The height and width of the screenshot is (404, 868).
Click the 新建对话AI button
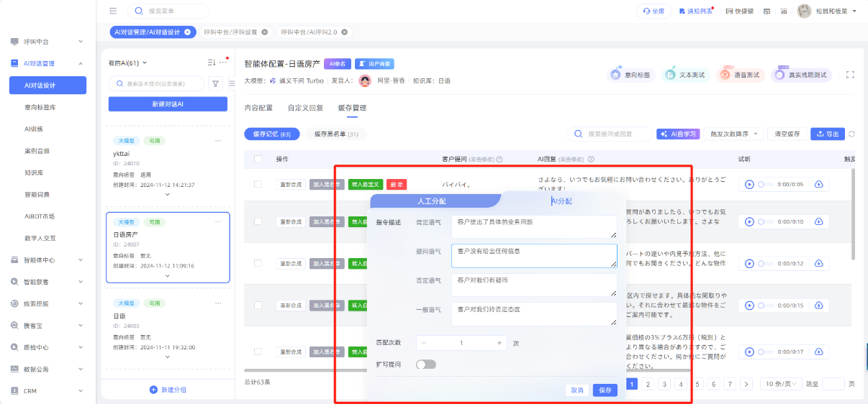pyautogui.click(x=168, y=104)
